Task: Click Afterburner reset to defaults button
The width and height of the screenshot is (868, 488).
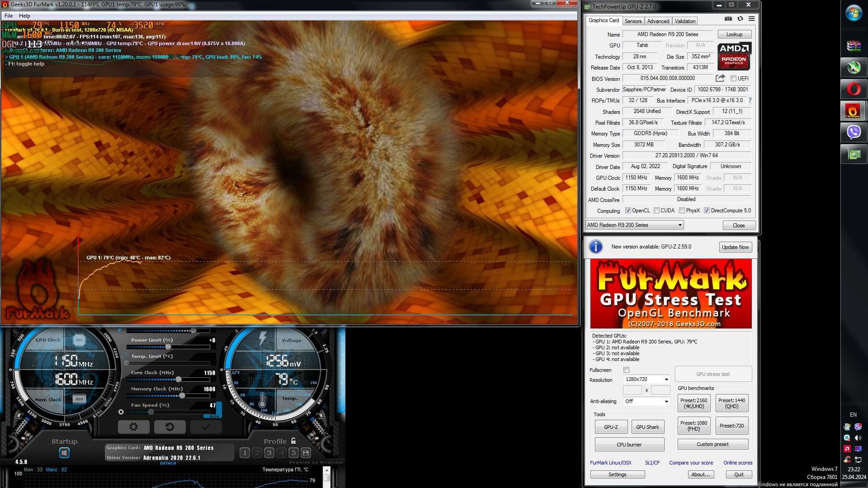Action: coord(170,427)
